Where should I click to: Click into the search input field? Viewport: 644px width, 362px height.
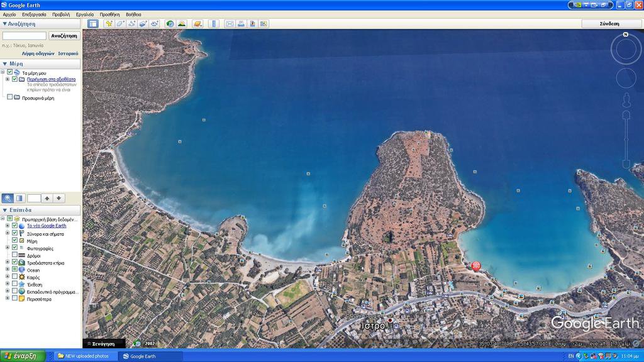point(25,36)
